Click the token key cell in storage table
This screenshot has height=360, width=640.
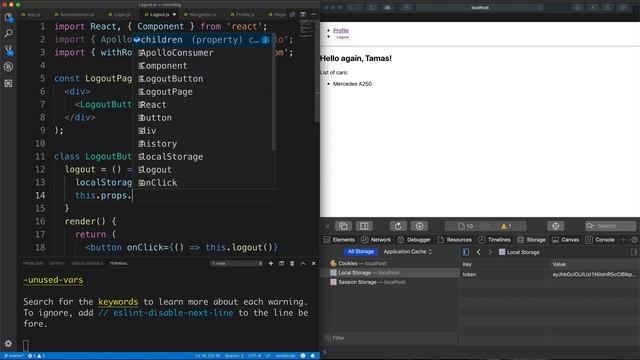point(504,274)
